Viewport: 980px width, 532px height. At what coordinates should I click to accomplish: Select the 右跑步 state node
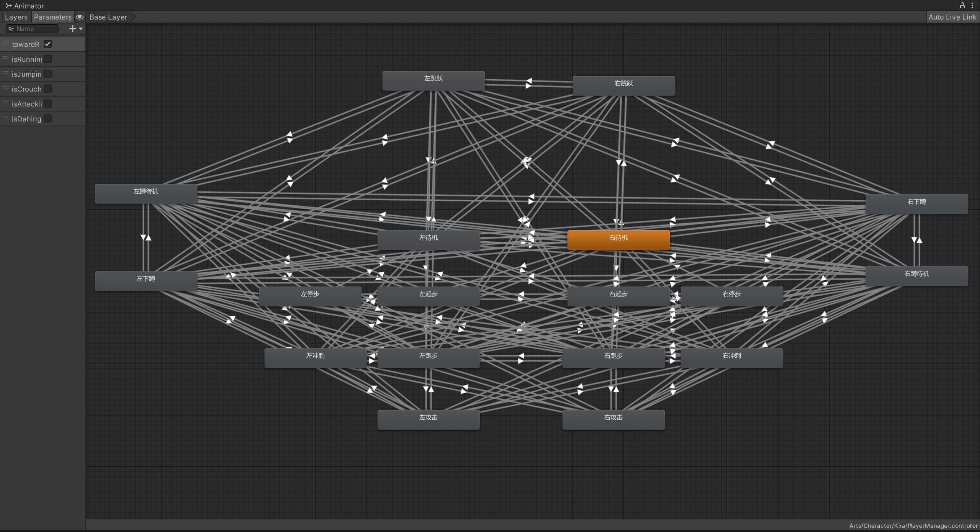point(614,358)
